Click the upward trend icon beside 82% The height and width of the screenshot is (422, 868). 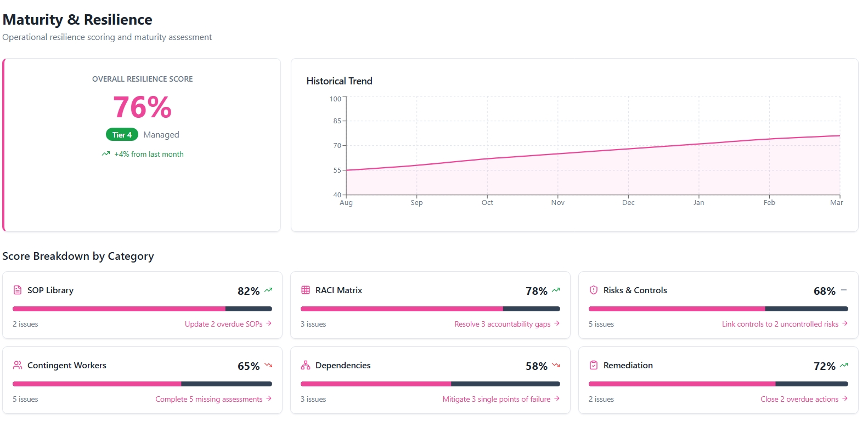point(268,290)
